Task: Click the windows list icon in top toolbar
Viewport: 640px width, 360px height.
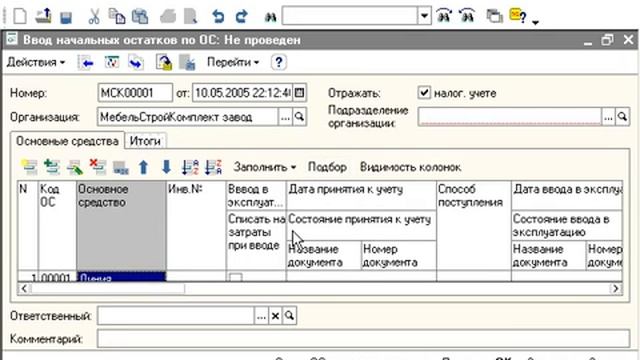Action: (x=494, y=16)
